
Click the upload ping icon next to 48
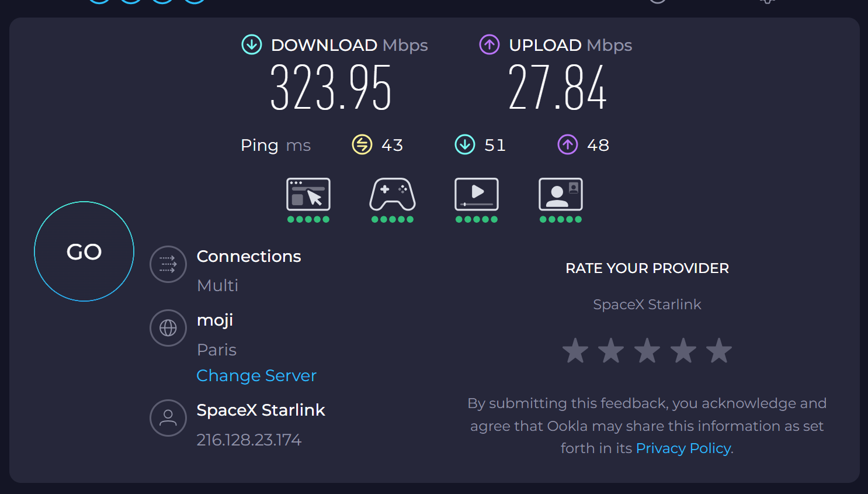pyautogui.click(x=568, y=144)
